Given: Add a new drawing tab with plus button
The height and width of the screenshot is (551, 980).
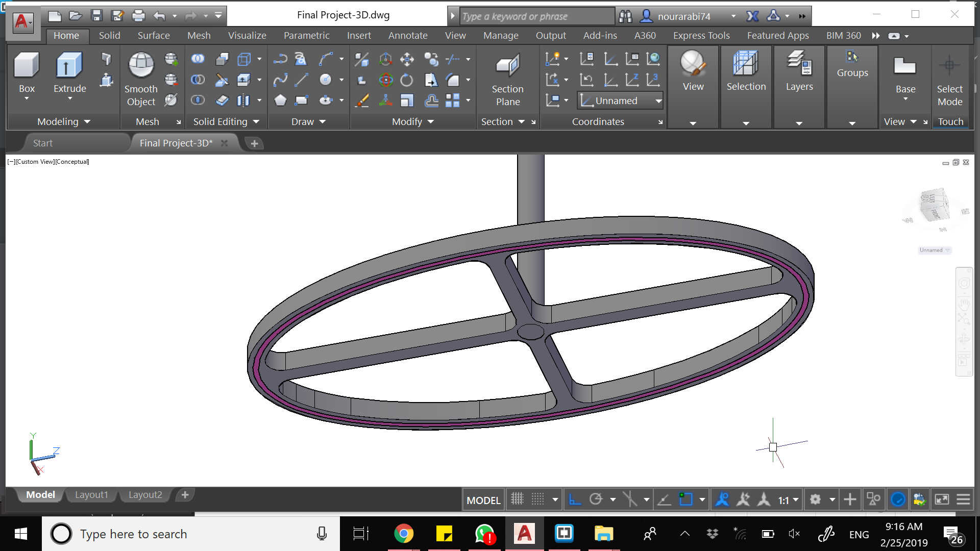Looking at the screenshot, I should [254, 144].
